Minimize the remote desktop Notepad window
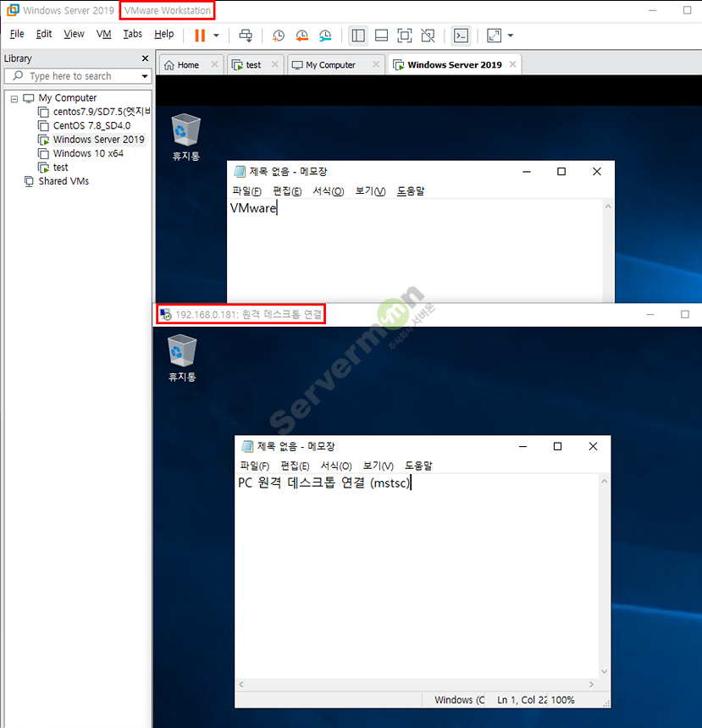702x728 pixels. click(x=522, y=447)
